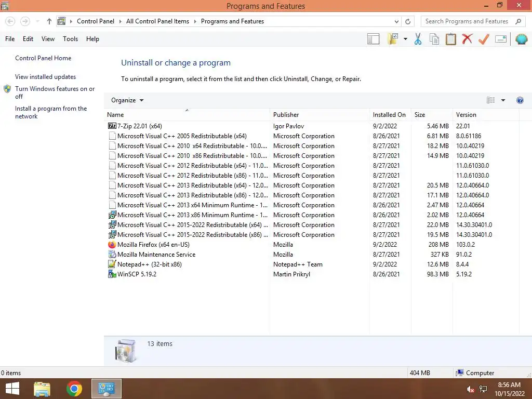Select the Notepad++ (32-bit x86) icon
Image resolution: width=532 pixels, height=399 pixels.
click(x=112, y=264)
